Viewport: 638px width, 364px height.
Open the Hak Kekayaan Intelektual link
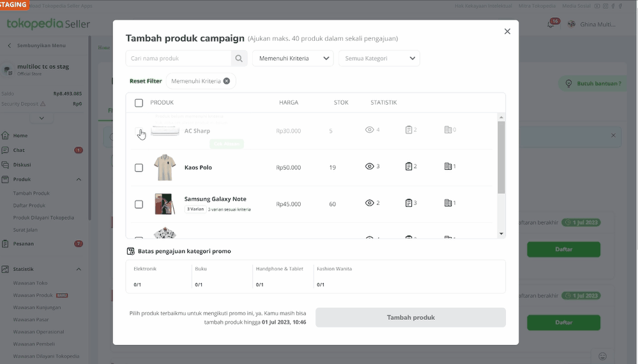point(483,6)
